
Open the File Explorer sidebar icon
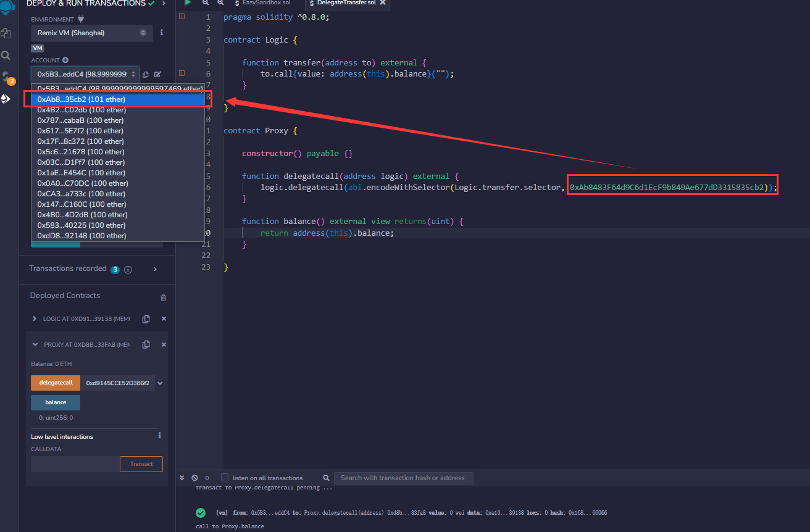coord(6,33)
